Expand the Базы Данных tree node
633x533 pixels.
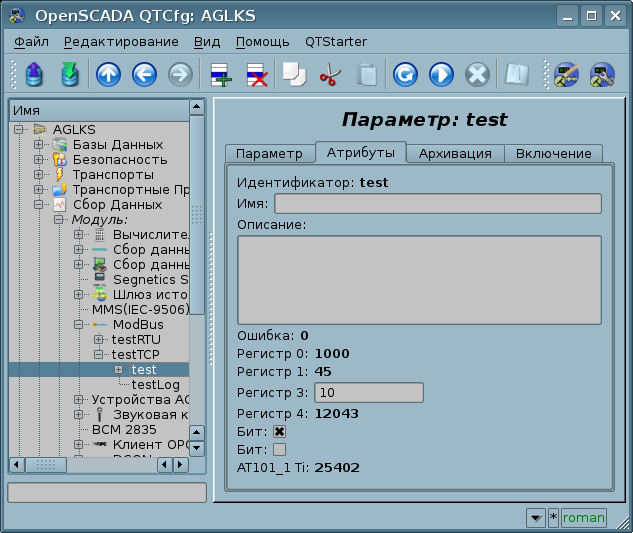point(39,145)
